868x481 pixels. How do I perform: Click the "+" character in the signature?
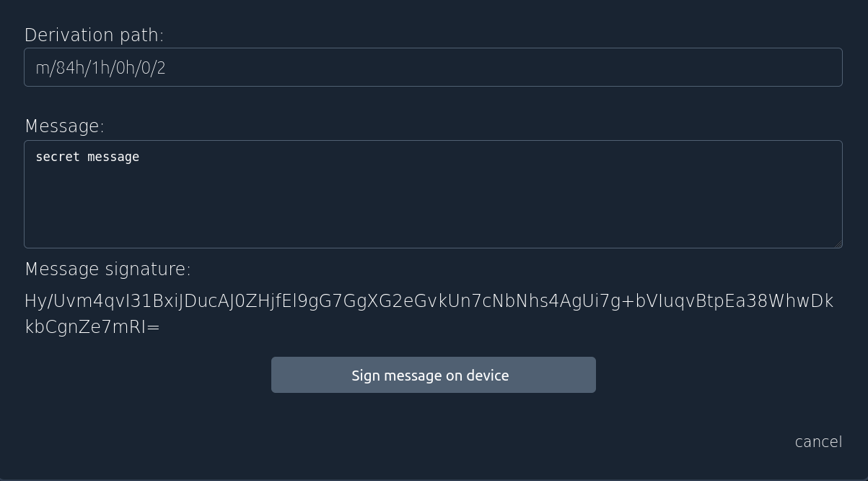[628, 302]
